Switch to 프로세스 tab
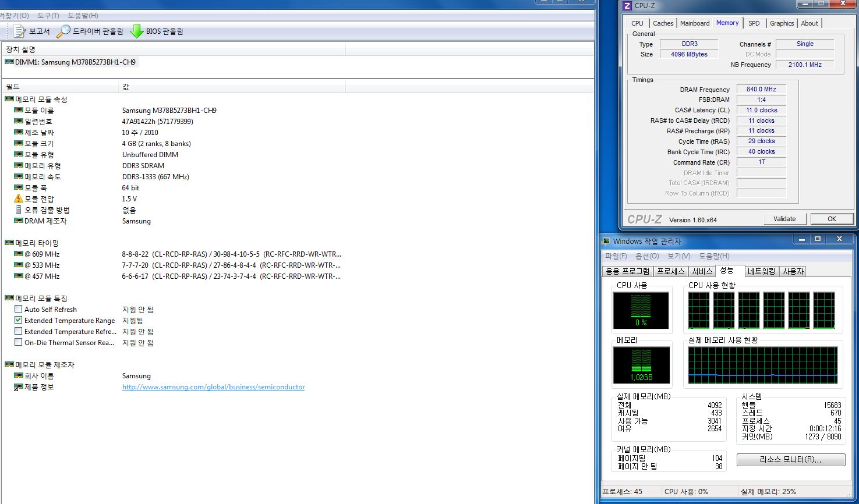859x504 pixels. [671, 271]
